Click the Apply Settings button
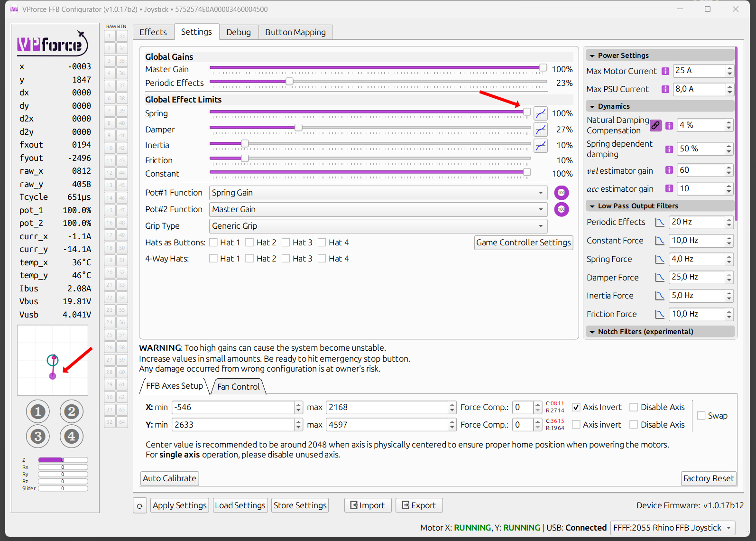 coord(180,505)
